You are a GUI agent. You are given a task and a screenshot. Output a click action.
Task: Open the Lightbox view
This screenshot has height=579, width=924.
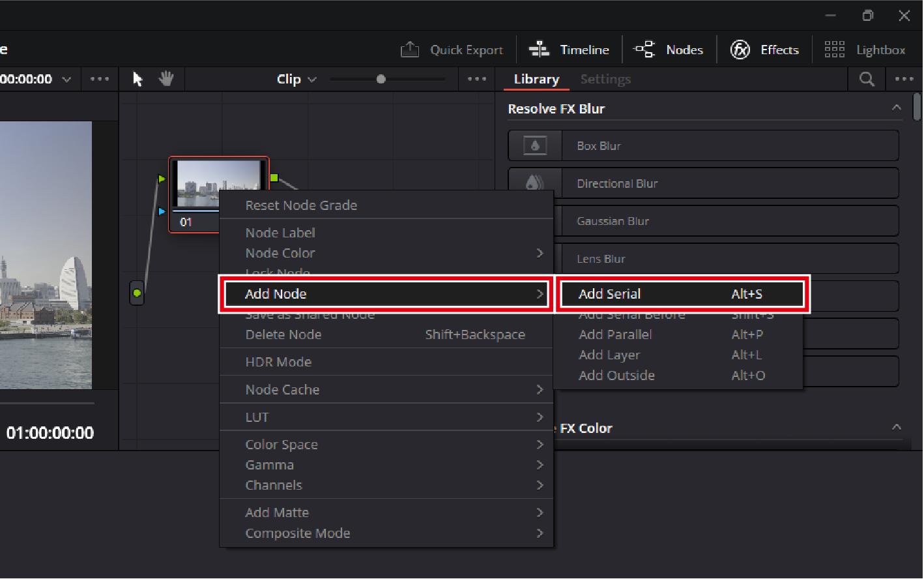click(865, 50)
